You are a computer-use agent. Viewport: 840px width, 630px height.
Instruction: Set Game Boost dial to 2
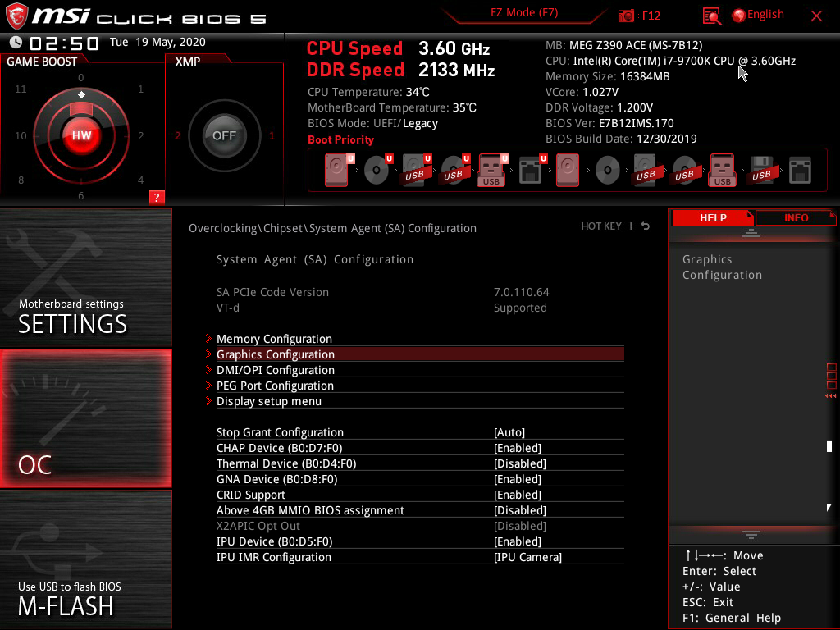tap(140, 135)
